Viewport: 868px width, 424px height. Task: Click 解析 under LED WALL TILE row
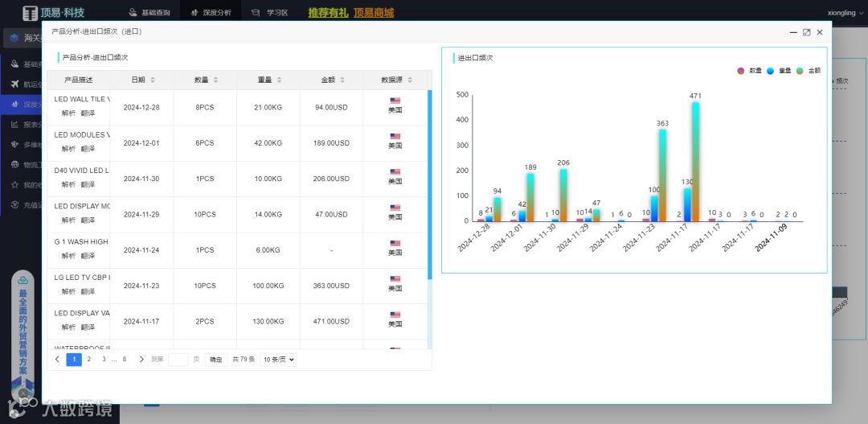(x=68, y=113)
